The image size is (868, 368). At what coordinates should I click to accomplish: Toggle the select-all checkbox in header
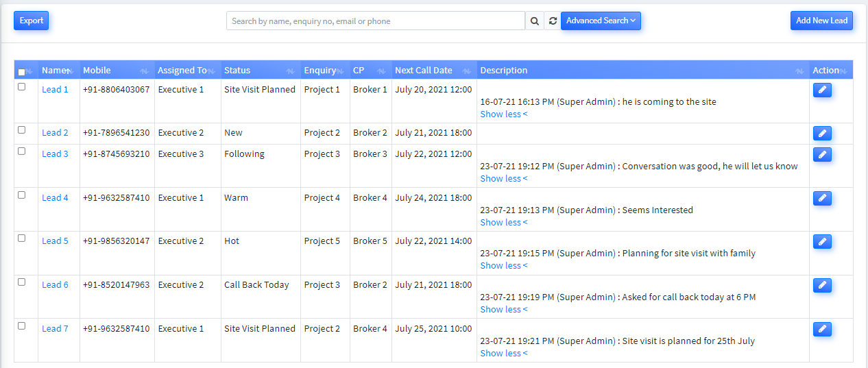21,72
